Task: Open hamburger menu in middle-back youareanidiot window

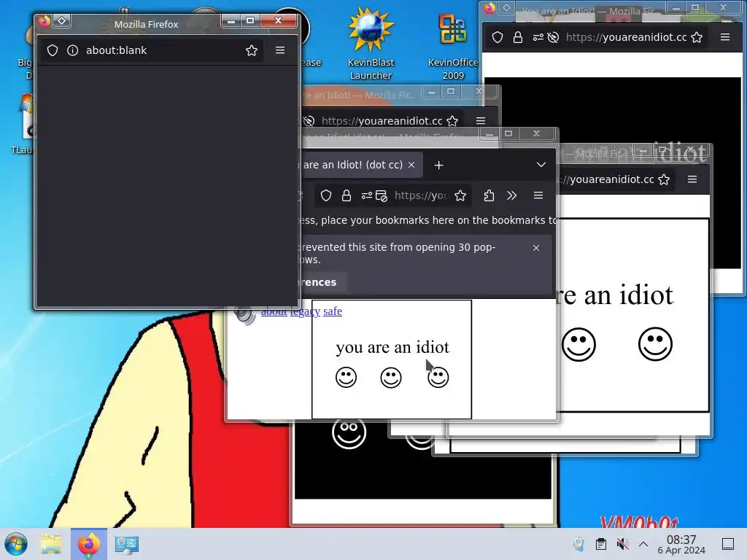Action: (x=481, y=121)
